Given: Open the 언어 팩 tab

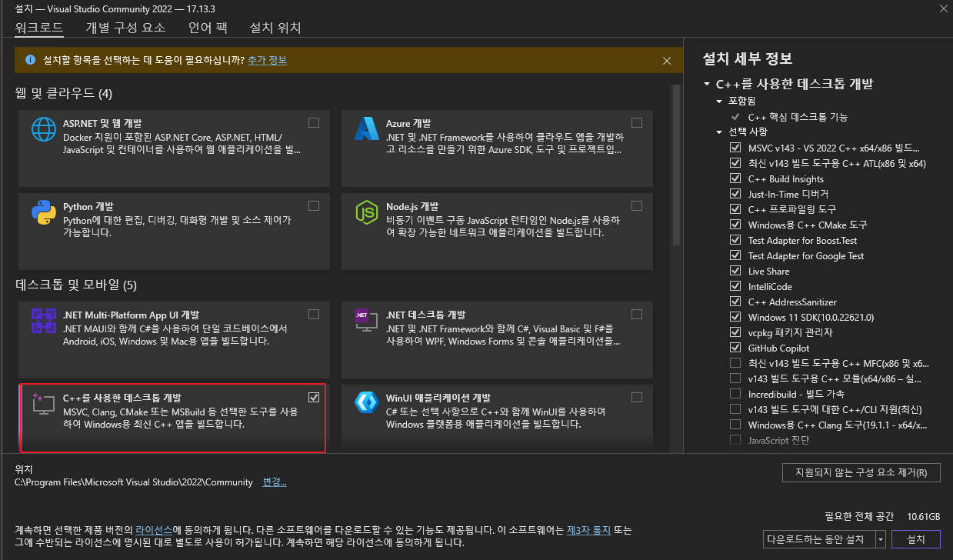Looking at the screenshot, I should (x=208, y=28).
